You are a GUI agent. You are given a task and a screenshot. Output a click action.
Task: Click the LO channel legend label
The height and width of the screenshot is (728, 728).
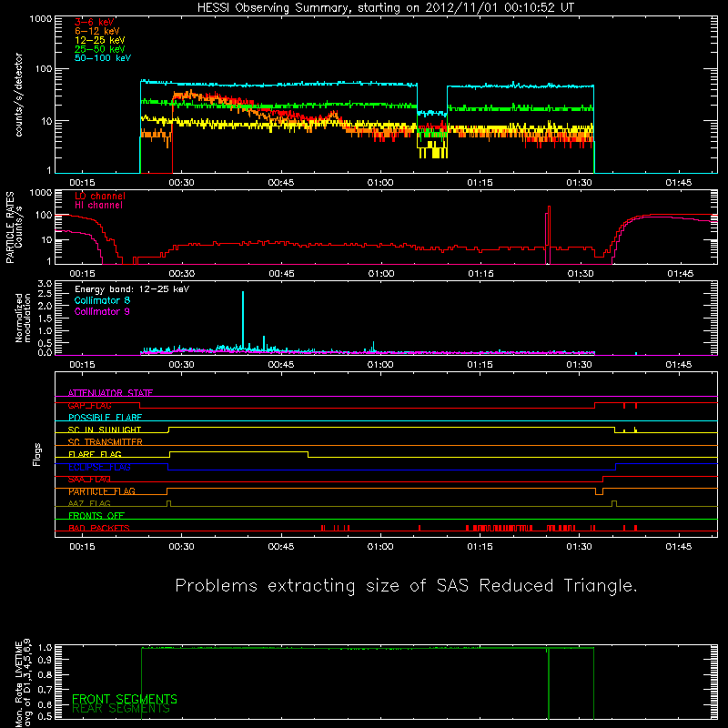[100, 196]
